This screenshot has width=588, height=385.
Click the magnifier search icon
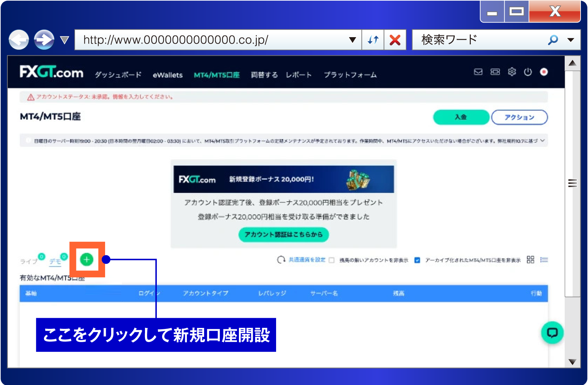tap(553, 40)
